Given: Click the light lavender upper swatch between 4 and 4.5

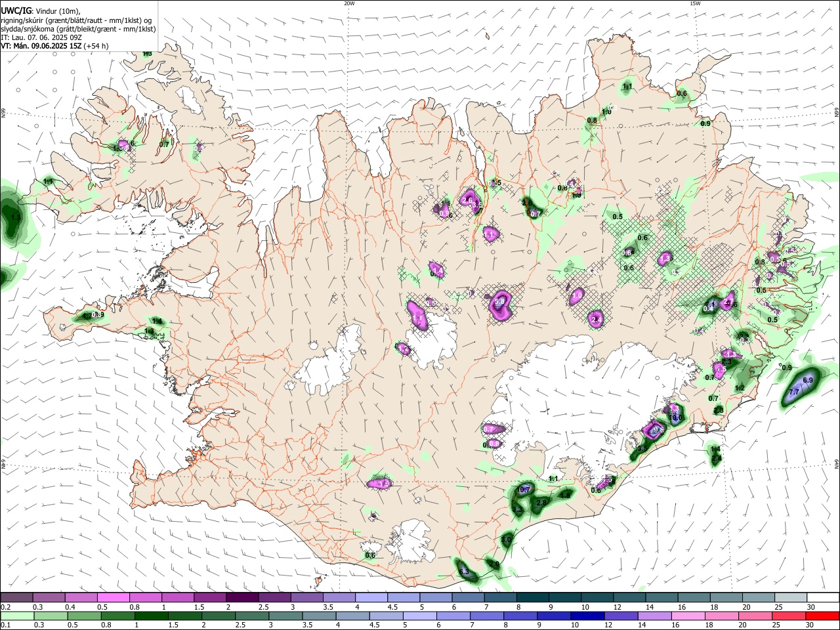Looking at the screenshot, I should (x=371, y=597).
